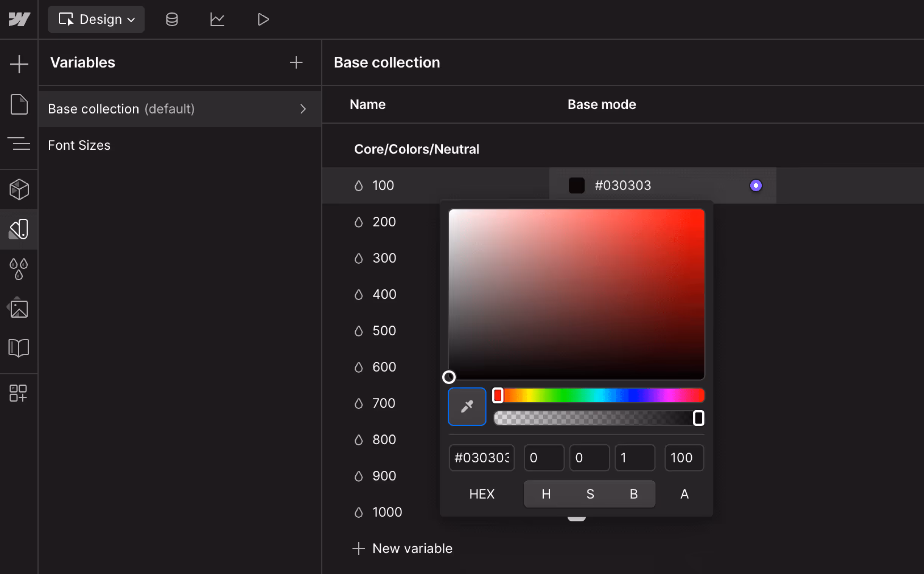This screenshot has width=924, height=574.
Task: Select the 900 color variable
Action: click(x=384, y=476)
